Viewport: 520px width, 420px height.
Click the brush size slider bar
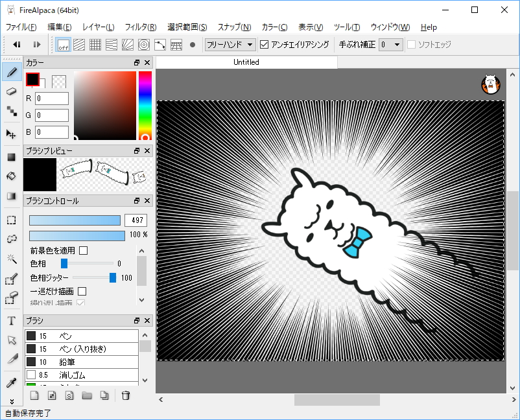pos(75,220)
